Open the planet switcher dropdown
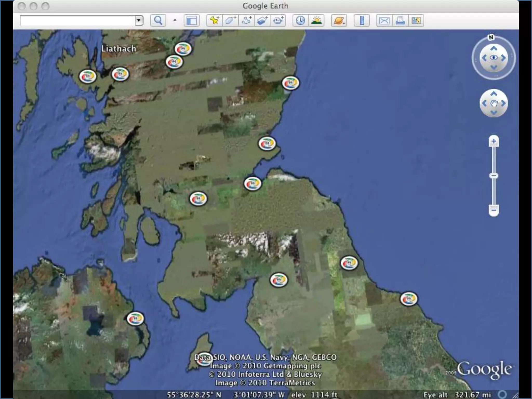532x399 pixels. (x=339, y=20)
